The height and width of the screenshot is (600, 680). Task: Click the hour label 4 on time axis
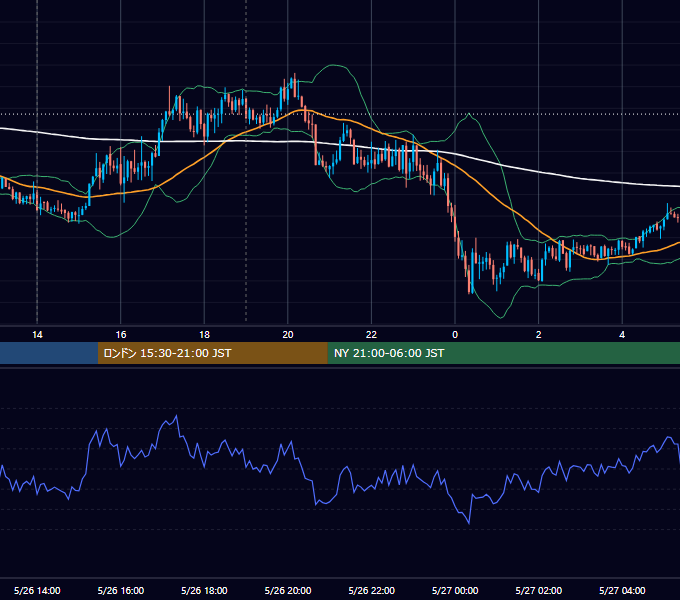[x=622, y=335]
